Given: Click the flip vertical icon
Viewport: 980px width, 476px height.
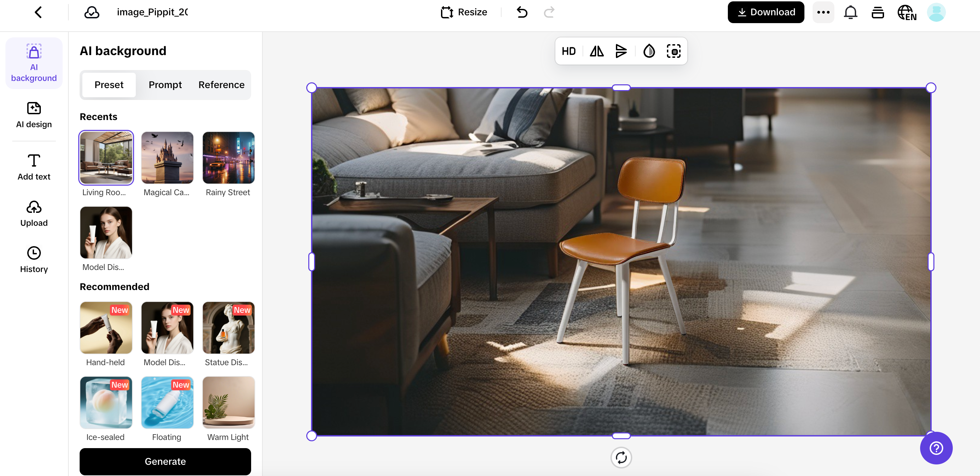Looking at the screenshot, I should point(620,51).
